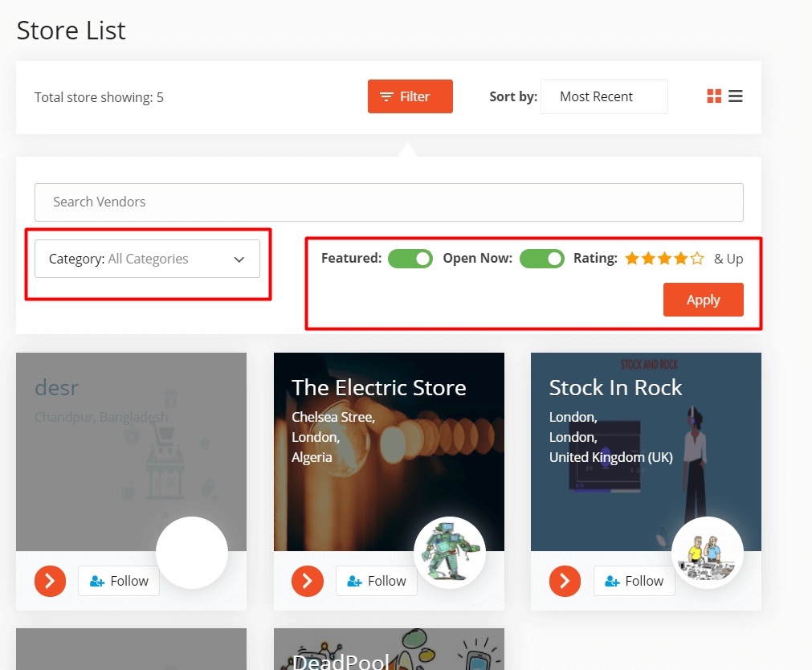Image resolution: width=812 pixels, height=670 pixels.
Task: Open the Stock In Rock title link
Action: tap(615, 387)
